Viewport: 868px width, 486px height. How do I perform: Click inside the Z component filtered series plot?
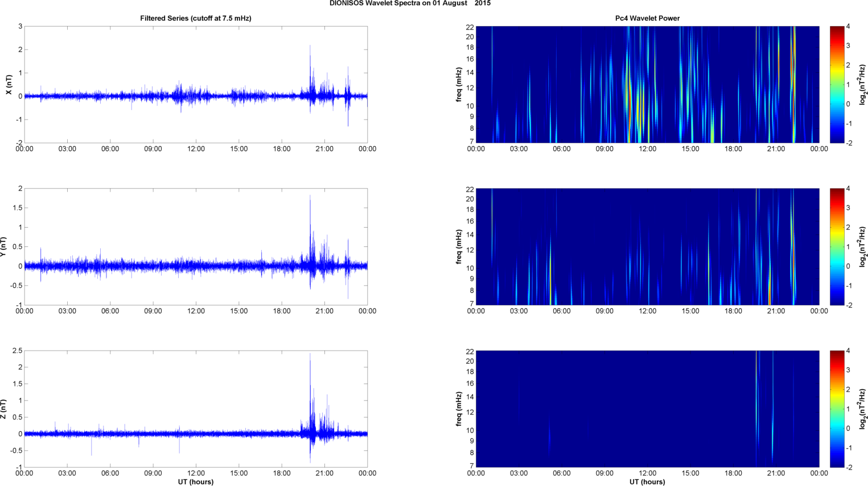click(196, 409)
